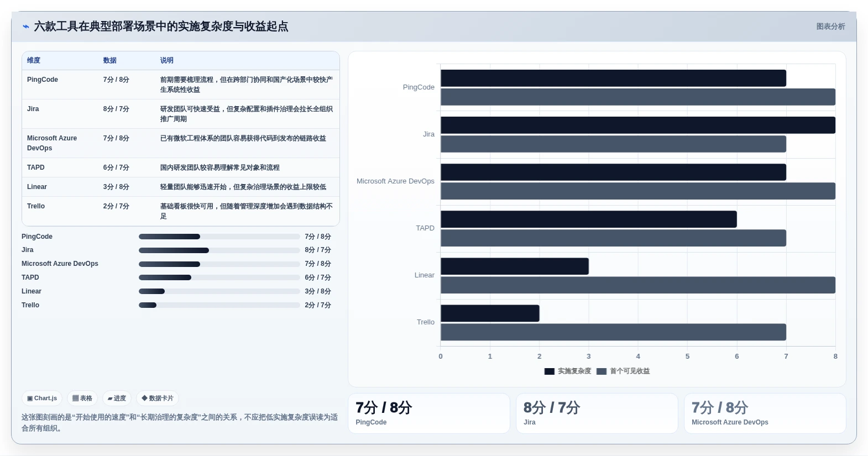Screen dimensions: 868x456
Task: Click the blue logo icon beside the title
Action: 25,27
